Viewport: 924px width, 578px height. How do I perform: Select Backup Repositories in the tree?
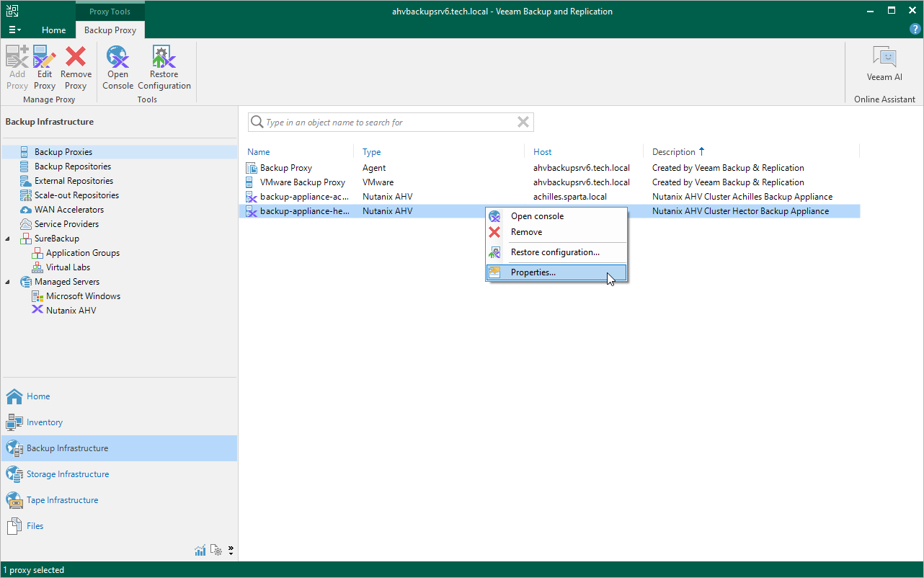pyautogui.click(x=73, y=166)
